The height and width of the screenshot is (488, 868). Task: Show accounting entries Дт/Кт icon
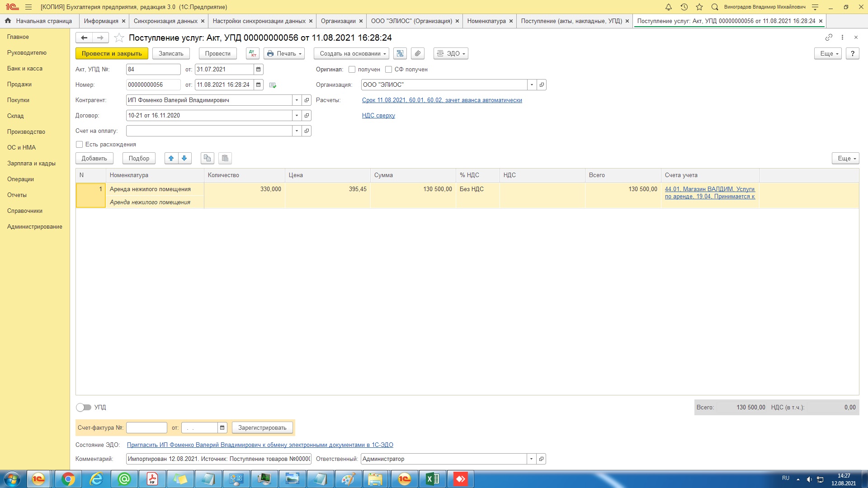pyautogui.click(x=252, y=54)
